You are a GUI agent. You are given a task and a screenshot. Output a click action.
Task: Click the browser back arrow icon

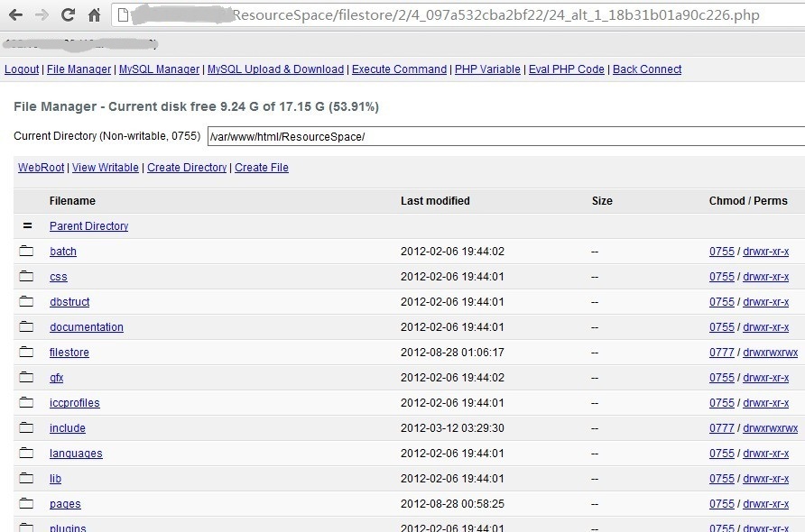[16, 14]
